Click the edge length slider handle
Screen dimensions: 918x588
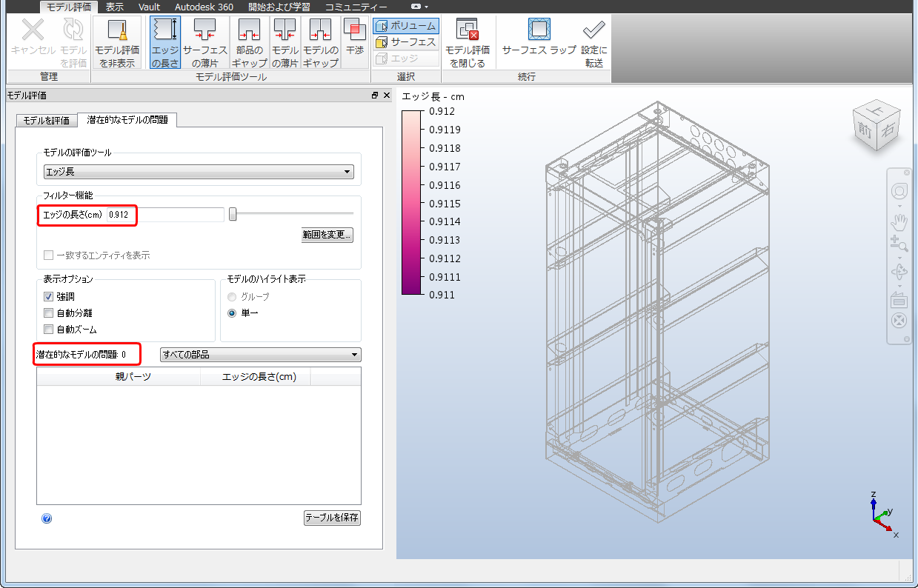233,214
